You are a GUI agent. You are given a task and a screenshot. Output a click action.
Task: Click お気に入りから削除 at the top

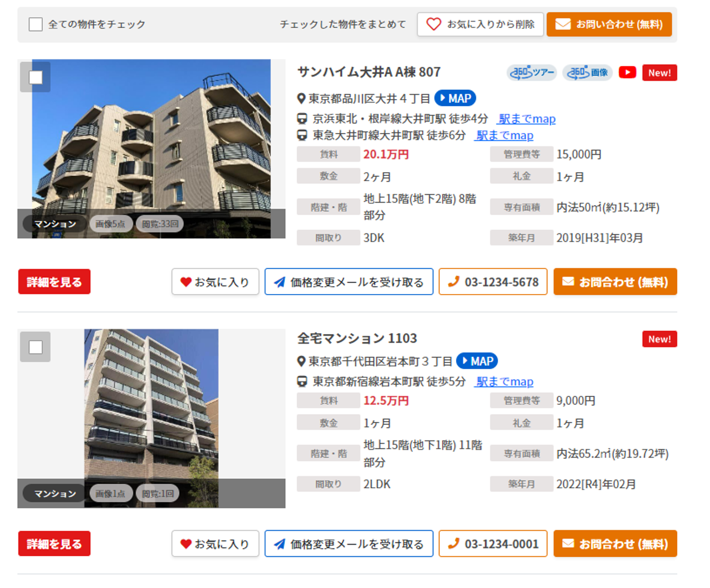tap(480, 24)
